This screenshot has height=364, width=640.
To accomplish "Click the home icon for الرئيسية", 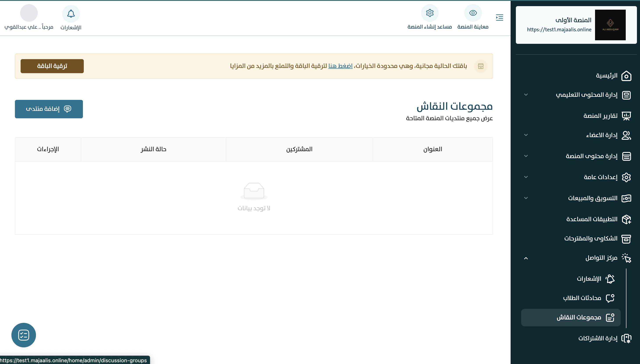I will click(x=626, y=76).
